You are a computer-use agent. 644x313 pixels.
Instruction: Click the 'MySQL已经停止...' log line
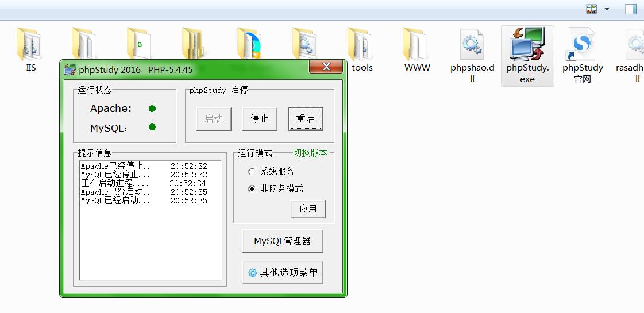click(144, 175)
